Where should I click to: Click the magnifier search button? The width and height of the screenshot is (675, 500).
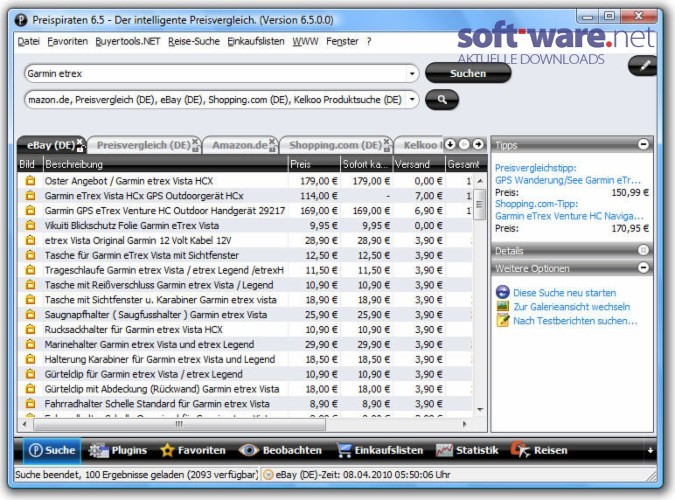pyautogui.click(x=442, y=99)
